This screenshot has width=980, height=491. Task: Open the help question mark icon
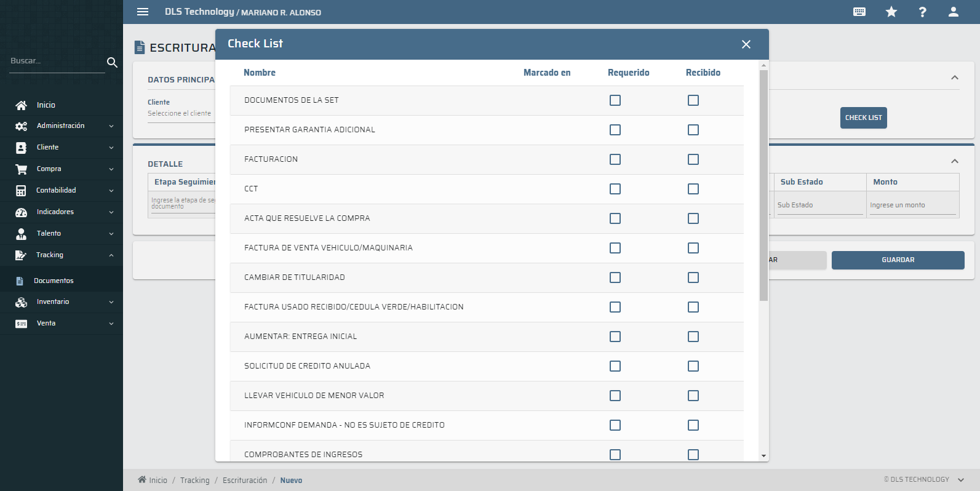tap(922, 12)
